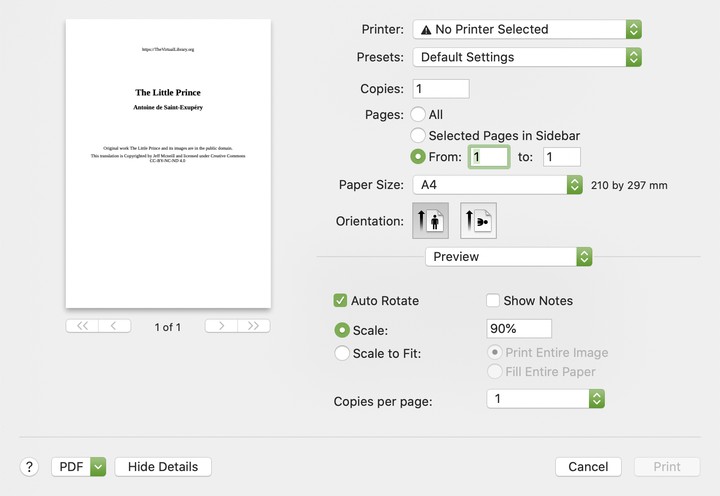Select Fill Entire Paper option
The image size is (720, 496).
pos(495,372)
